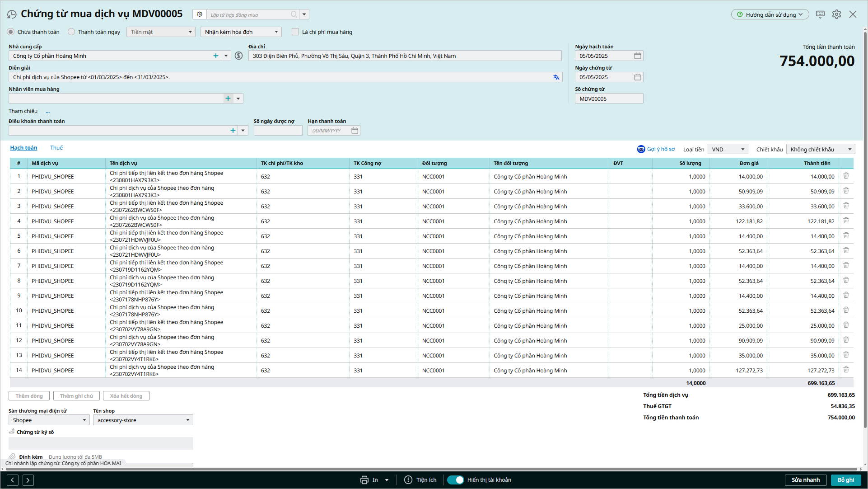Click the history clock icon beside title
The image size is (868, 489).
tap(12, 14)
